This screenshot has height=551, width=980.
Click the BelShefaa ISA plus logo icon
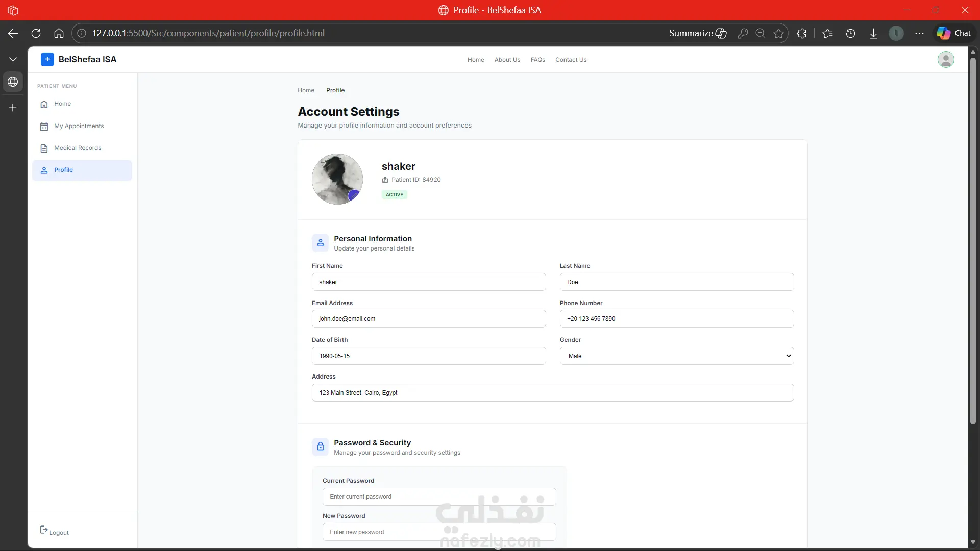pos(47,59)
